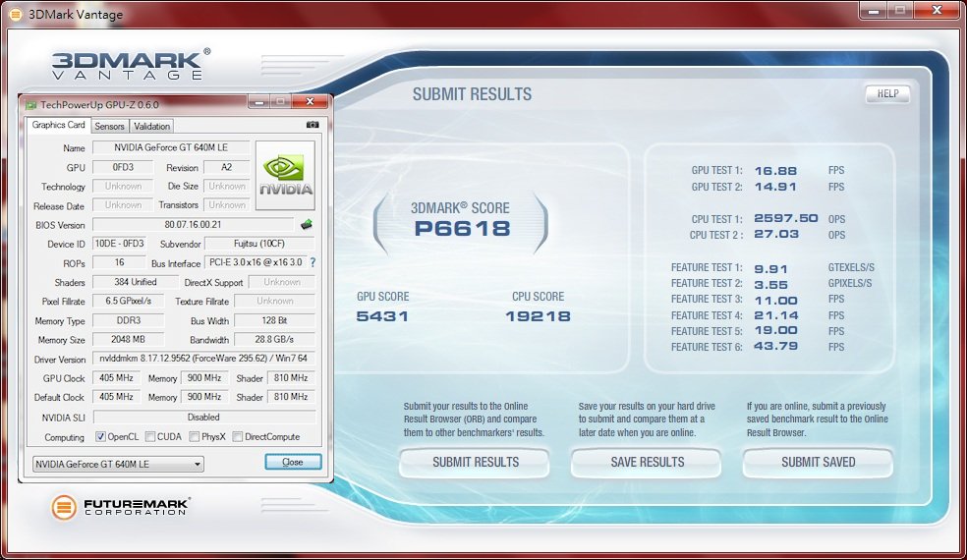Click the Futuremark Corporation logo
The width and height of the screenshot is (967, 560).
[120, 507]
